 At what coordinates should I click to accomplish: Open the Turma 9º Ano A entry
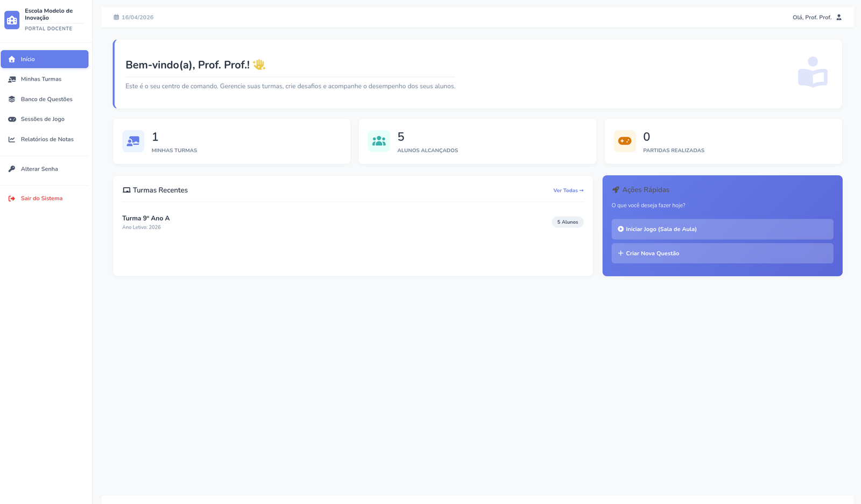(146, 218)
